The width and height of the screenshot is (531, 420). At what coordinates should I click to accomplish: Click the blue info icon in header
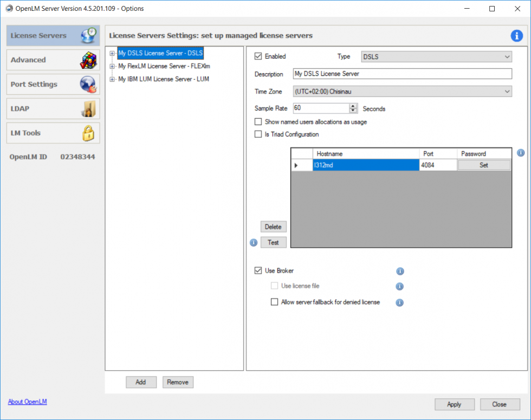[x=516, y=36]
